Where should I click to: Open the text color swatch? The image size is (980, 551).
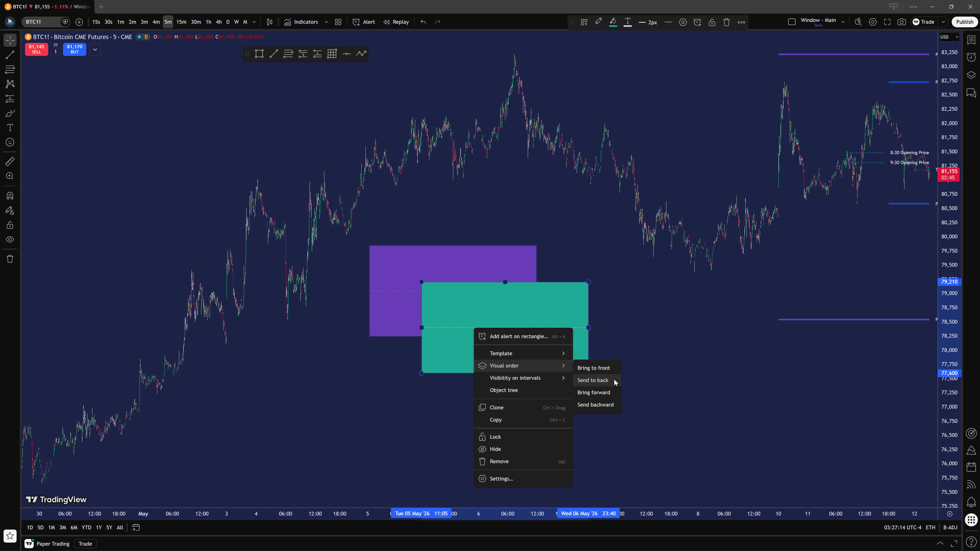[628, 22]
